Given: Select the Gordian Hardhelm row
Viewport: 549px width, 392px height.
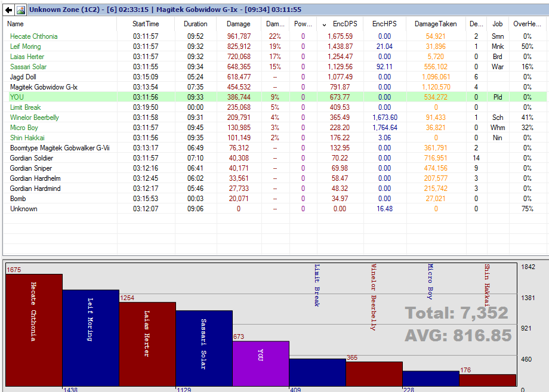Looking at the screenshot, I should pos(275,178).
